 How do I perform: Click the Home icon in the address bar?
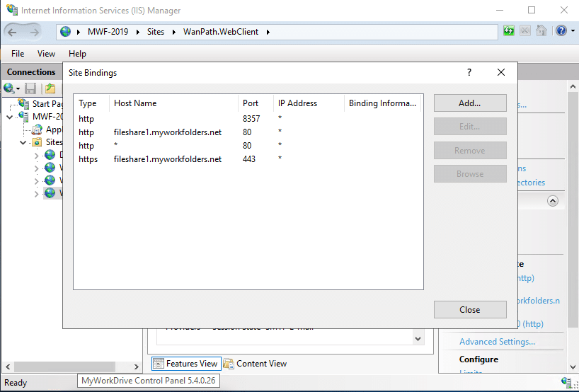(x=541, y=31)
